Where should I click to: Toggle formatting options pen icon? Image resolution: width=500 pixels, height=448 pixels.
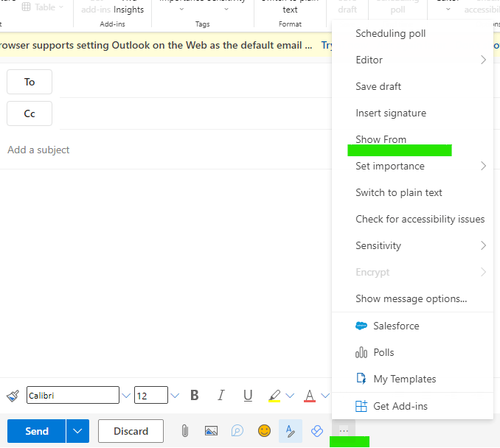click(290, 431)
